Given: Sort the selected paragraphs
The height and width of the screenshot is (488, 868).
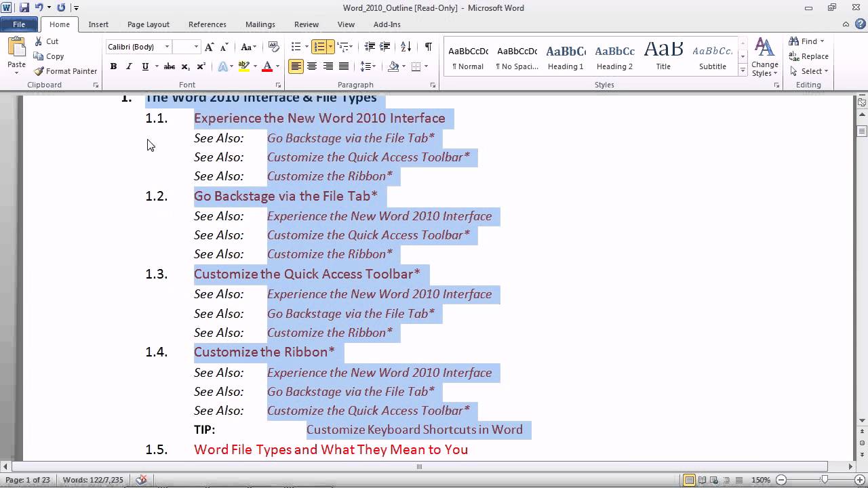Looking at the screenshot, I should [x=406, y=47].
